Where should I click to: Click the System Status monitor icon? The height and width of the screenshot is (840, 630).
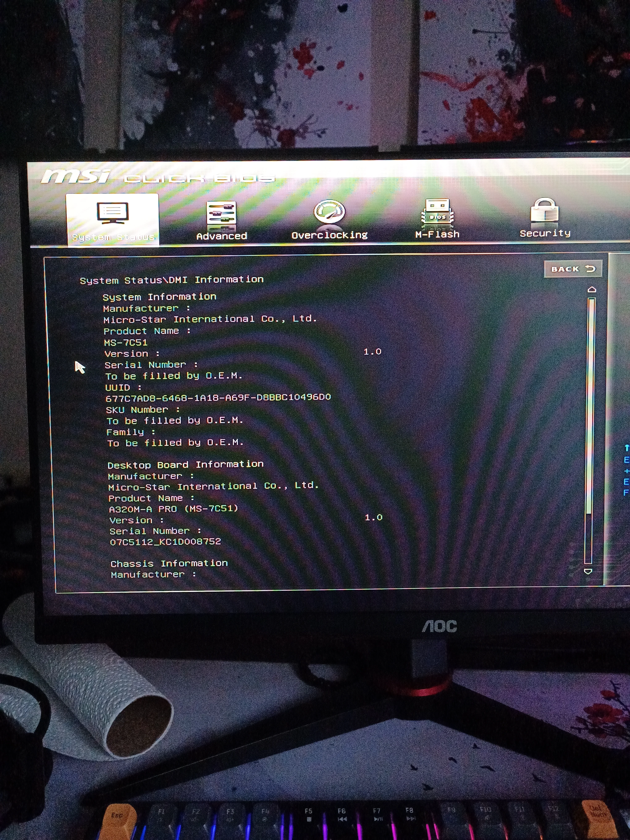(112, 213)
